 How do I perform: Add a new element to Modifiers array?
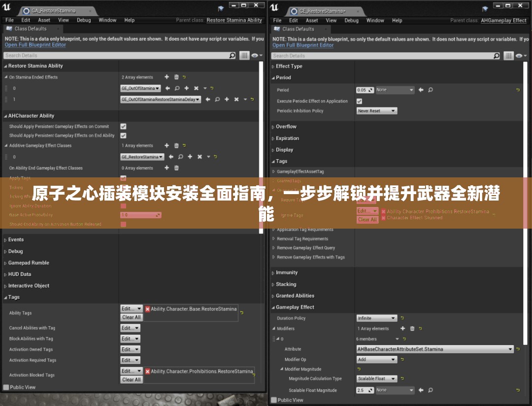pos(402,329)
